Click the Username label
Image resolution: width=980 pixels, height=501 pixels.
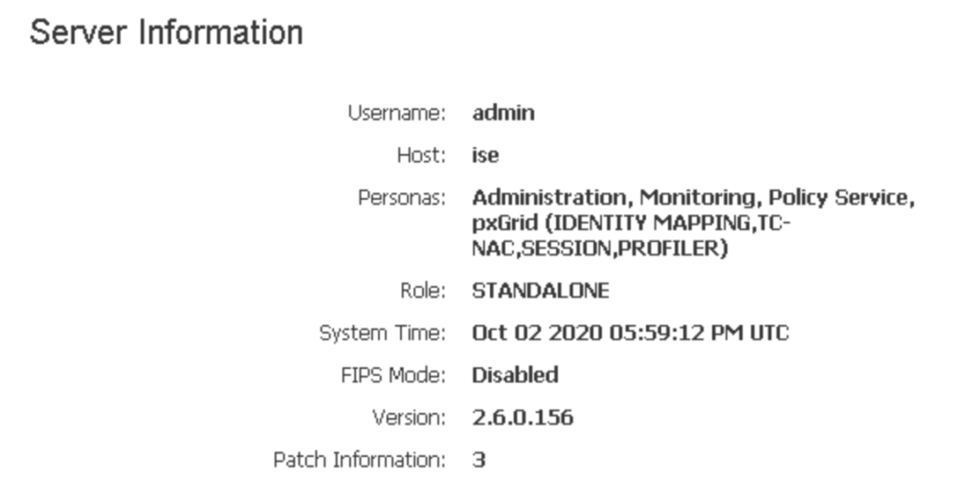[x=397, y=113]
